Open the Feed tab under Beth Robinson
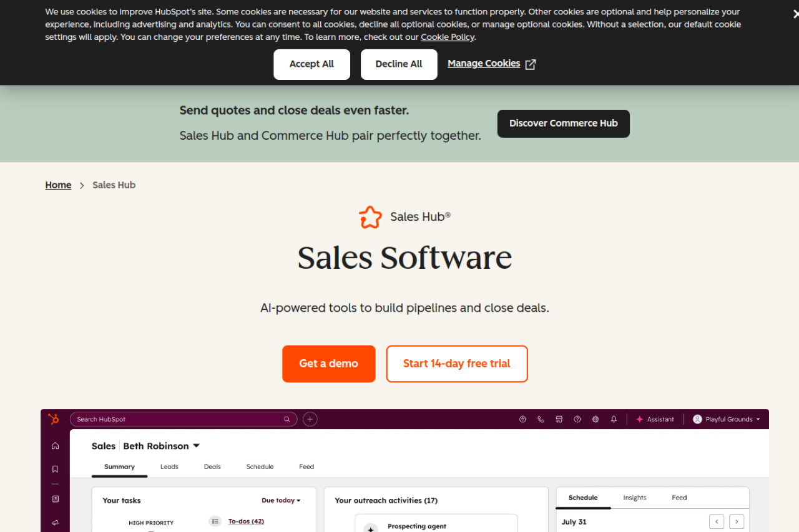 (x=306, y=467)
